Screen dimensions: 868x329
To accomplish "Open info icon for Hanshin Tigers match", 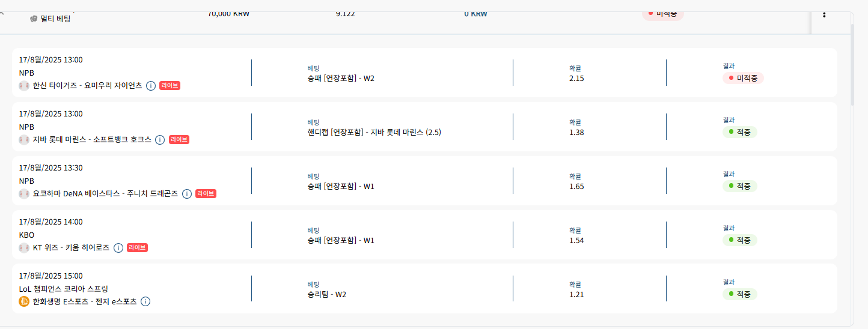I will point(151,85).
